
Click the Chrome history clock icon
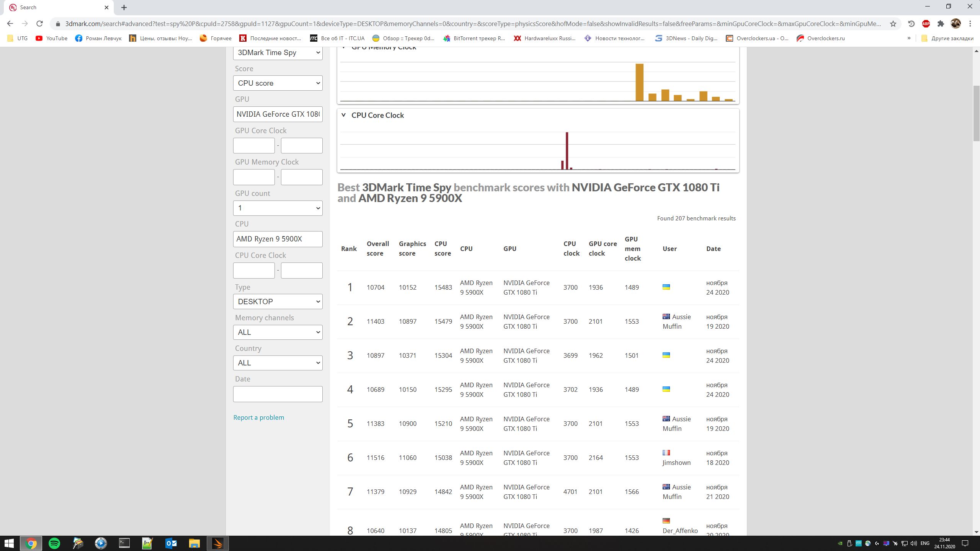pyautogui.click(x=911, y=24)
